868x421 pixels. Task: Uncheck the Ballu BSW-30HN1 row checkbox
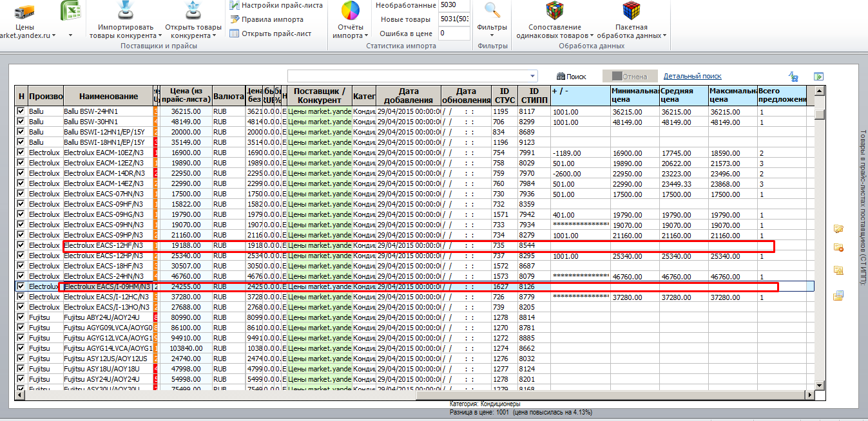coord(21,122)
